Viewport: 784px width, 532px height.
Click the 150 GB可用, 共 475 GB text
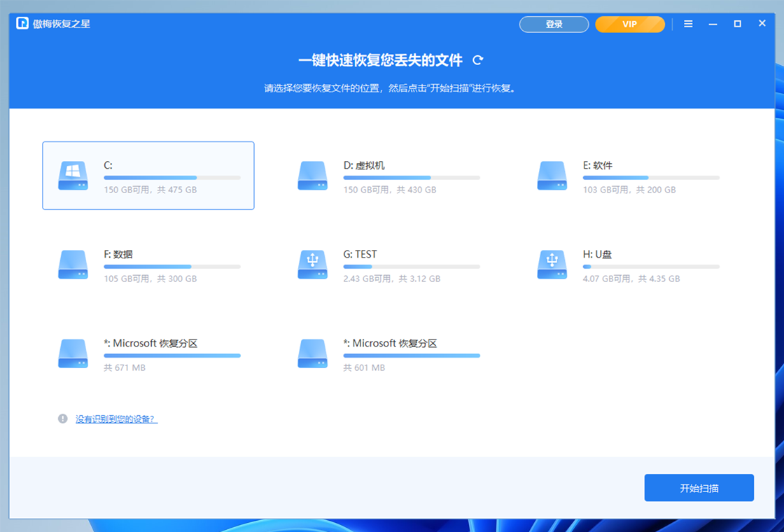coord(150,190)
